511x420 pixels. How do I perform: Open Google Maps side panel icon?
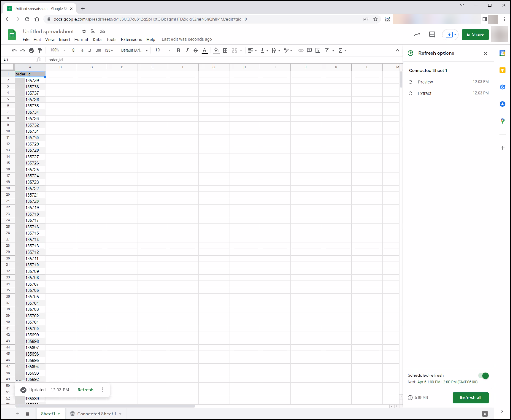[x=502, y=121]
